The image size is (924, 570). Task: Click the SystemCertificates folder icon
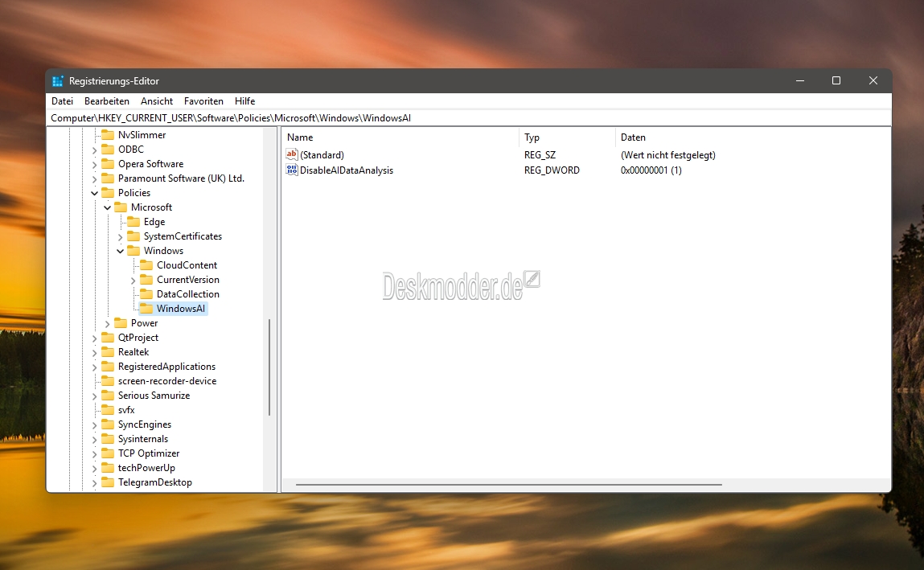(133, 236)
